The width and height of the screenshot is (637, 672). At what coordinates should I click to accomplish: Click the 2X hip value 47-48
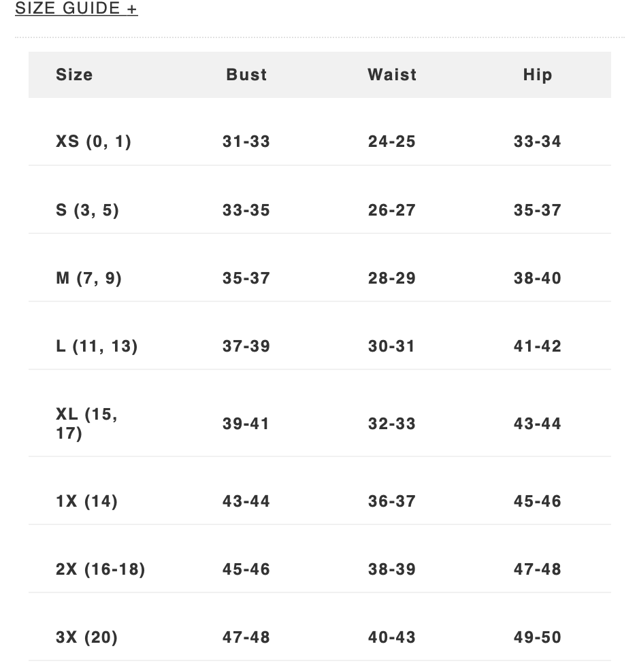tap(538, 569)
